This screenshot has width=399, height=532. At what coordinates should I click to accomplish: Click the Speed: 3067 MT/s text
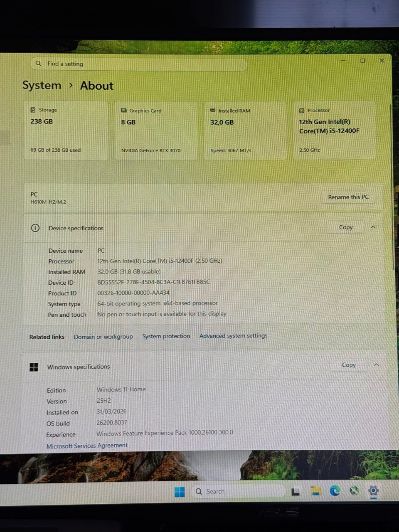(x=231, y=150)
